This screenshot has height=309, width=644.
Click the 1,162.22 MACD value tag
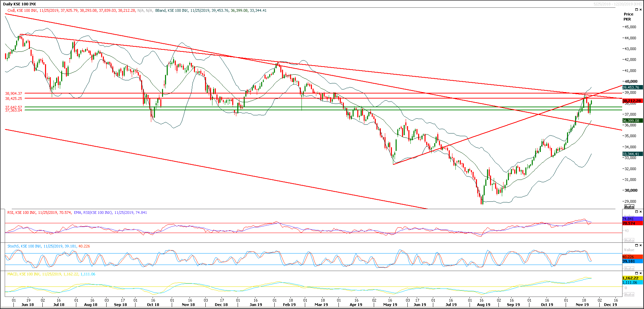[x=633, y=278]
